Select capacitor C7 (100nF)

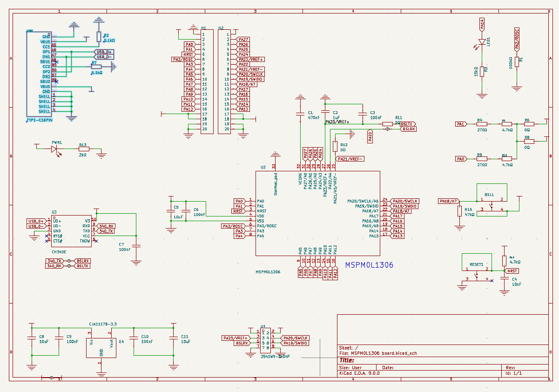pos(136,246)
